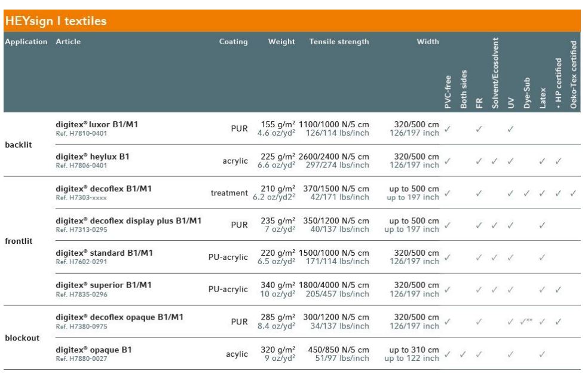
Task: Click HP certified checkmark in heylux B1 row
Action: (x=558, y=161)
